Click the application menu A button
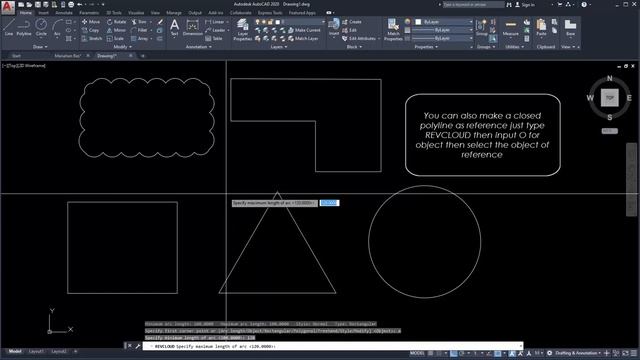This screenshot has height=360, width=640. tap(8, 7)
